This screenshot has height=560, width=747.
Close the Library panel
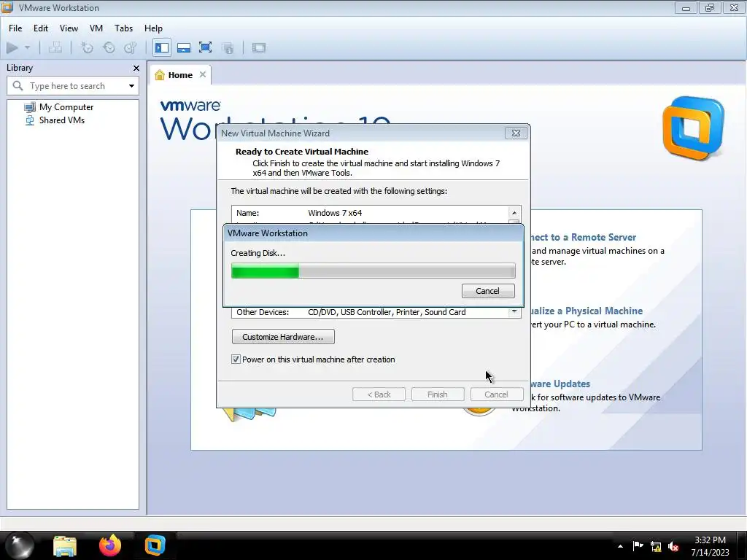point(136,68)
